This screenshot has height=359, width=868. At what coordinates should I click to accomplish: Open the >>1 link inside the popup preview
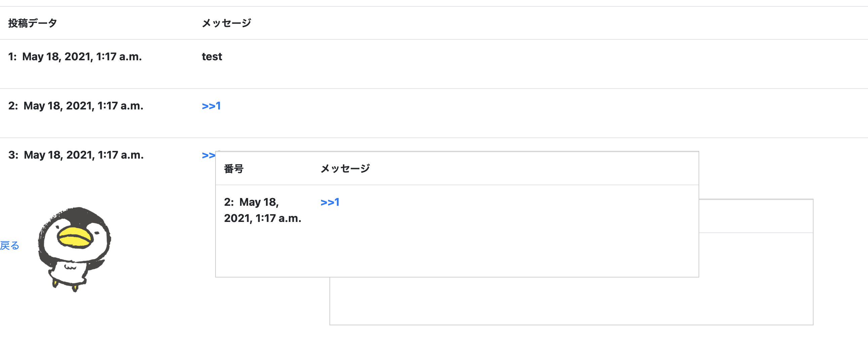[330, 202]
